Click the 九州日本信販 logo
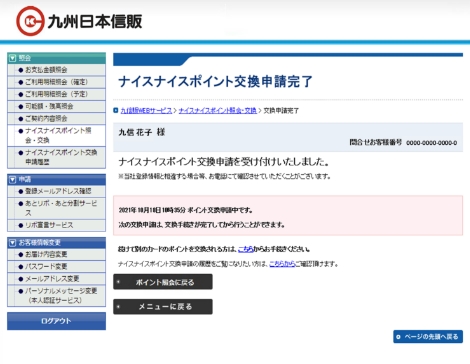The height and width of the screenshot is (364, 470). (x=79, y=21)
